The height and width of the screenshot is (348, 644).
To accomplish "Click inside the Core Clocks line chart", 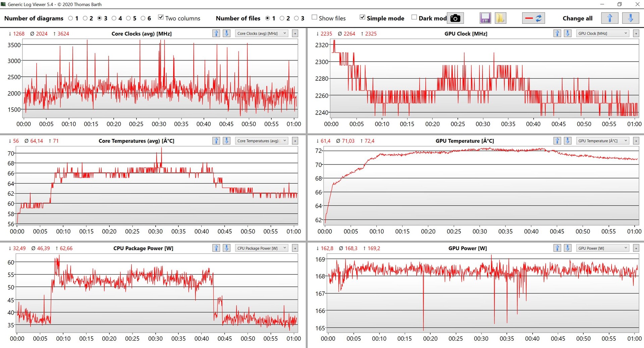I will click(x=160, y=79).
